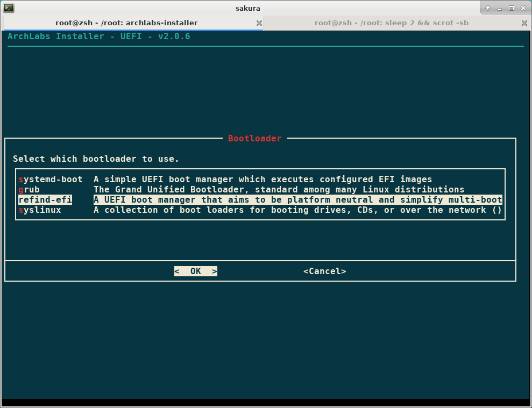Click the terminal icon in the title bar
The height and width of the screenshot is (408, 532).
[9, 8]
